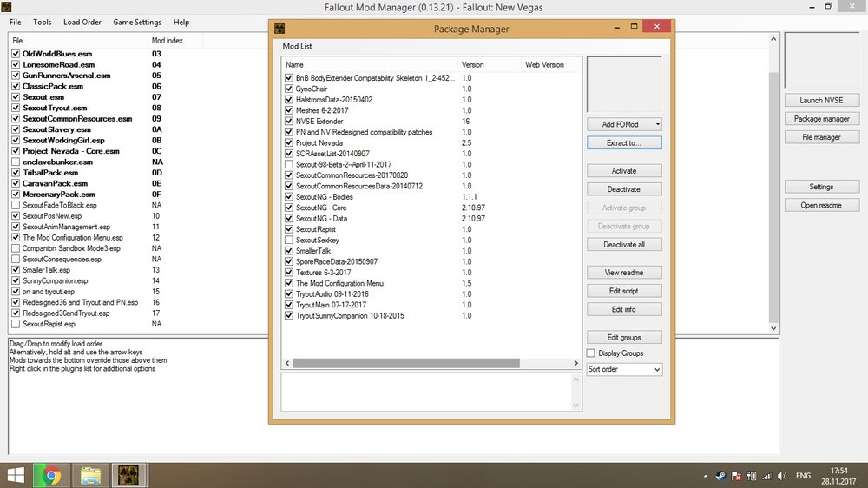Open the volume tray icon

click(x=782, y=476)
